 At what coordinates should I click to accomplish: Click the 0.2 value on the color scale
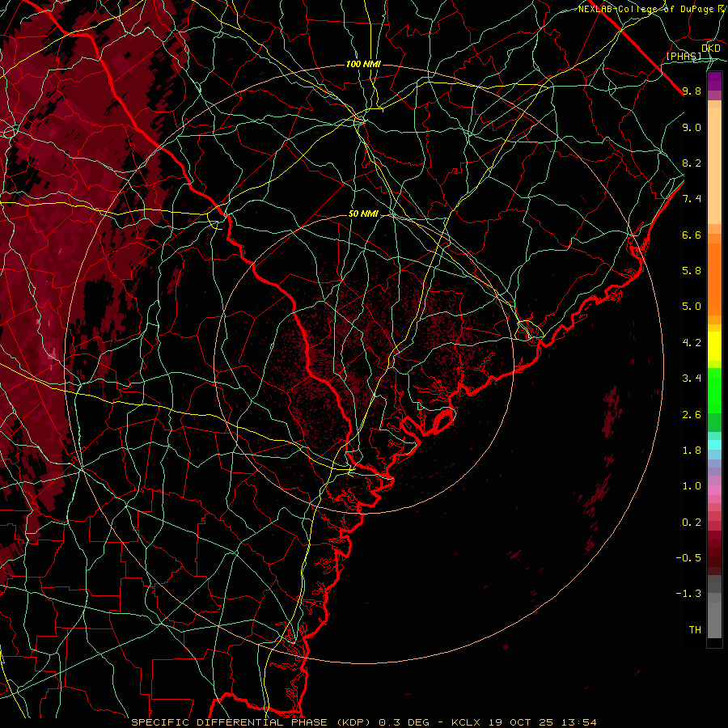pyautogui.click(x=692, y=523)
